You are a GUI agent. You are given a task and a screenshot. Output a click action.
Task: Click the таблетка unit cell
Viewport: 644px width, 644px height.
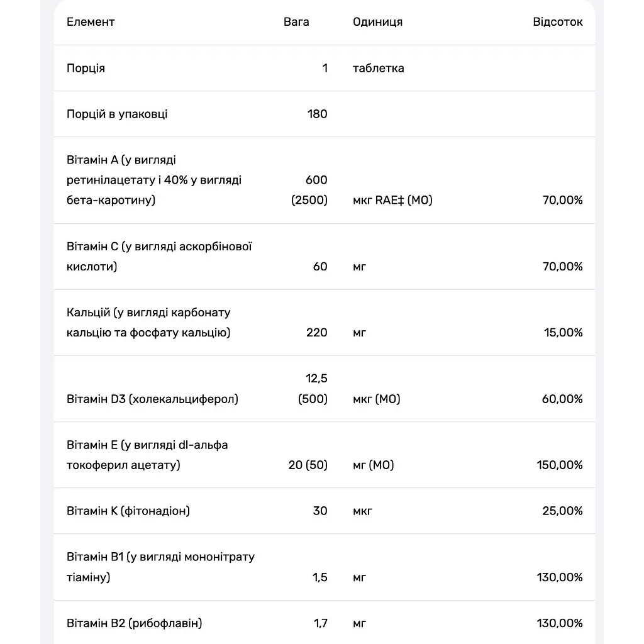coord(378,68)
